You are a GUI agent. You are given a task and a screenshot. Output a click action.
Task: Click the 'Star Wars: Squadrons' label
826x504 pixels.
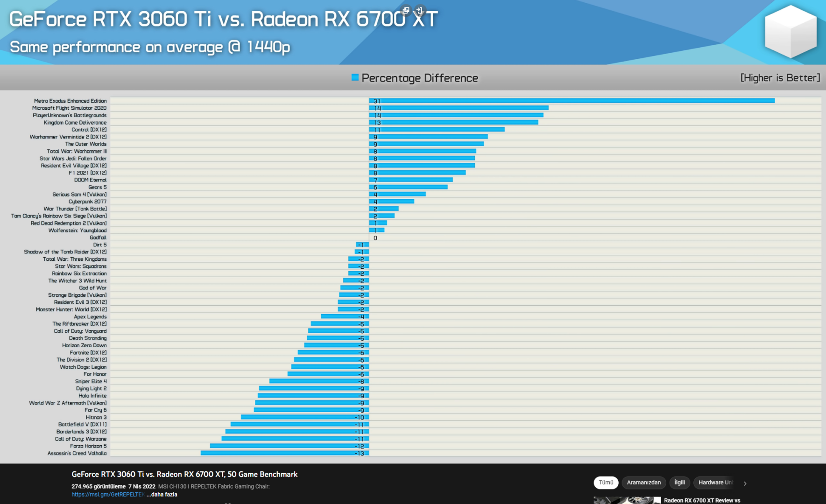tap(81, 266)
